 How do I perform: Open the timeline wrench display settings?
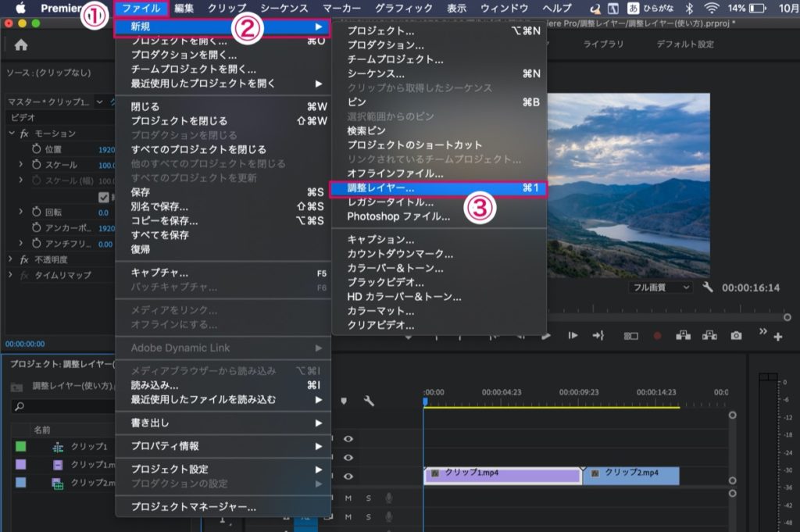(x=369, y=401)
